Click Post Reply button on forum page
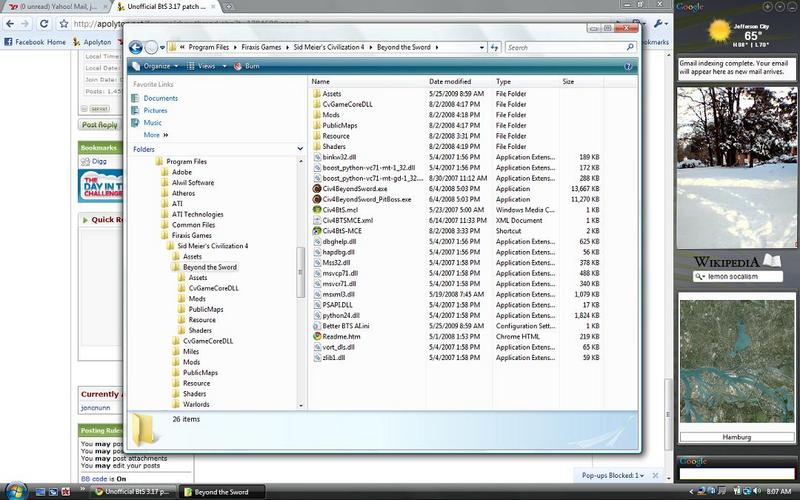The width and height of the screenshot is (800, 500). [100, 125]
